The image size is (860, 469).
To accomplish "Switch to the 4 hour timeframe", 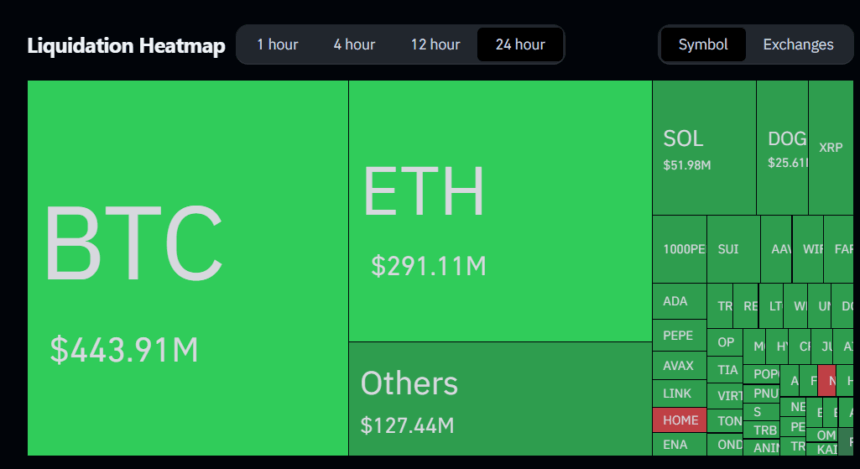I will (354, 44).
